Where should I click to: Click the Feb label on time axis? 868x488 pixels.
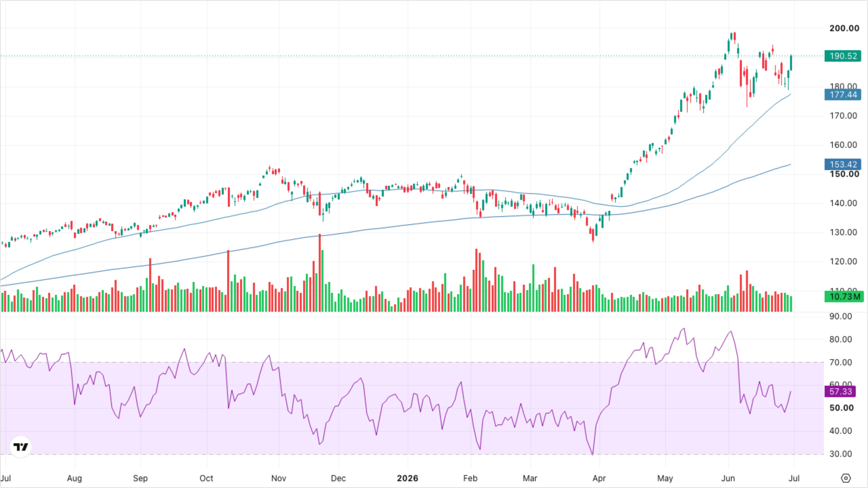pos(470,478)
